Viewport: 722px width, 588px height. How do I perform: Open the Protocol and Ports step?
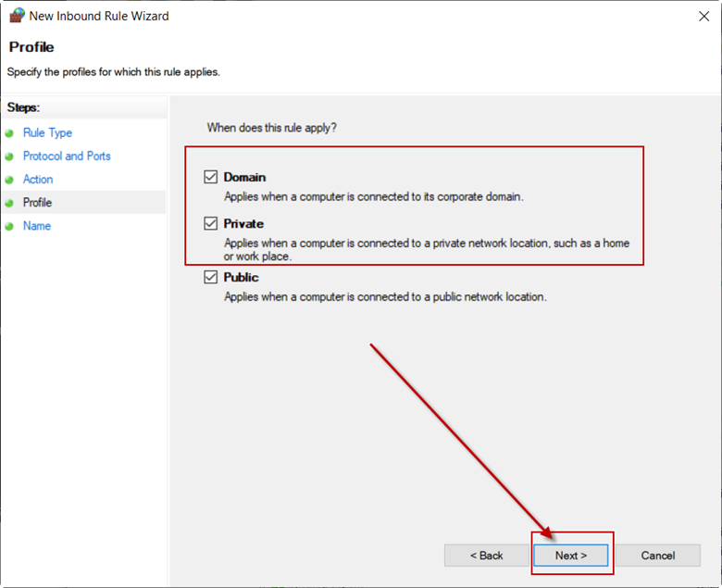[67, 156]
